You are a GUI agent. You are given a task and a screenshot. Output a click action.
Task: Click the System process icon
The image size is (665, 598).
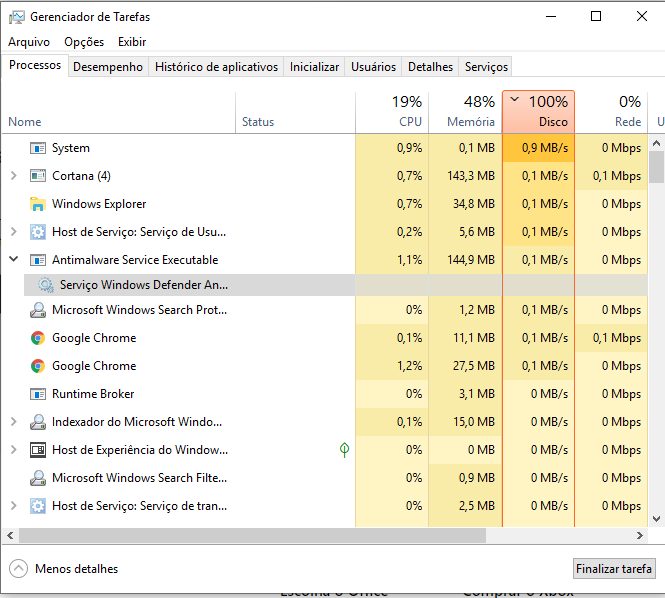click(38, 148)
